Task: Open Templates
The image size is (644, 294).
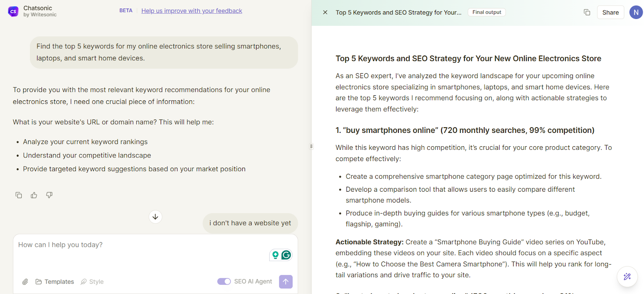Action: pos(55,282)
